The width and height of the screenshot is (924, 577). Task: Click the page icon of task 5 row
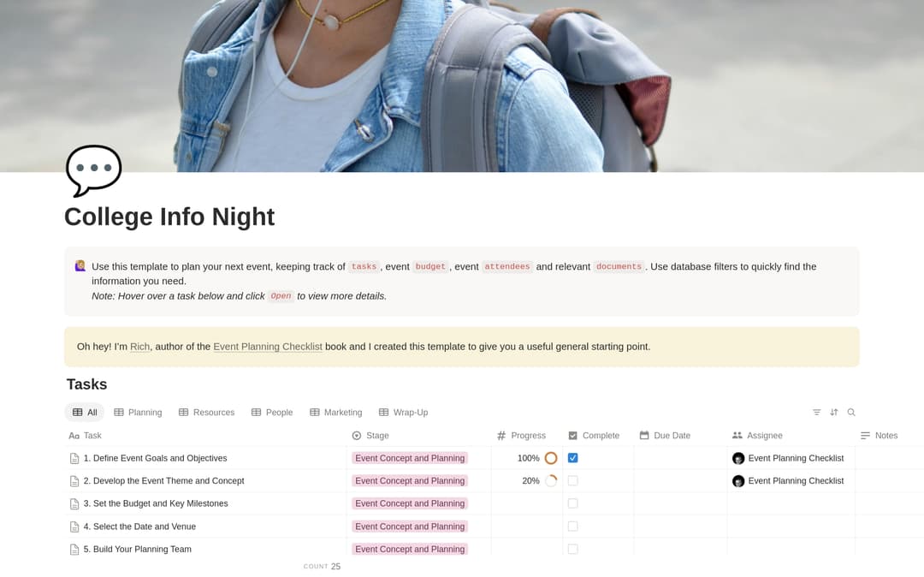pyautogui.click(x=74, y=550)
